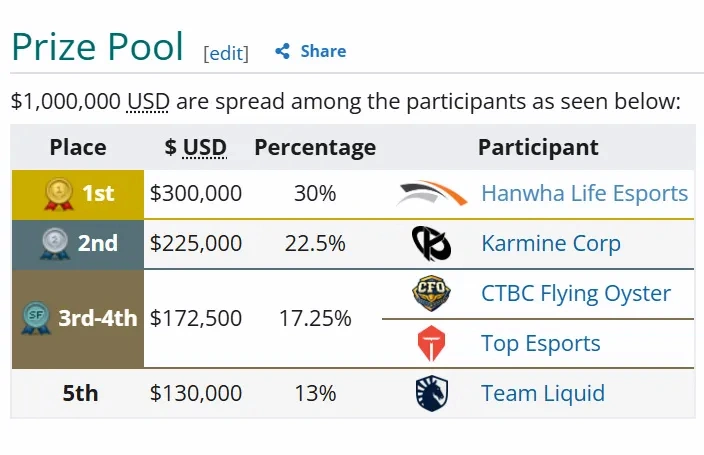Click the CTBC Flying Oyster logo
This screenshot has width=704, height=455.
click(x=431, y=294)
